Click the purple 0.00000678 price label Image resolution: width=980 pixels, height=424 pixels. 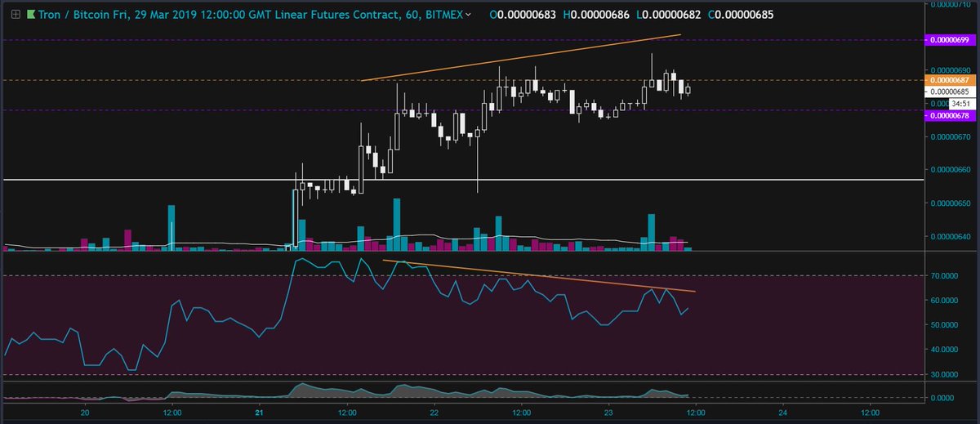[948, 116]
